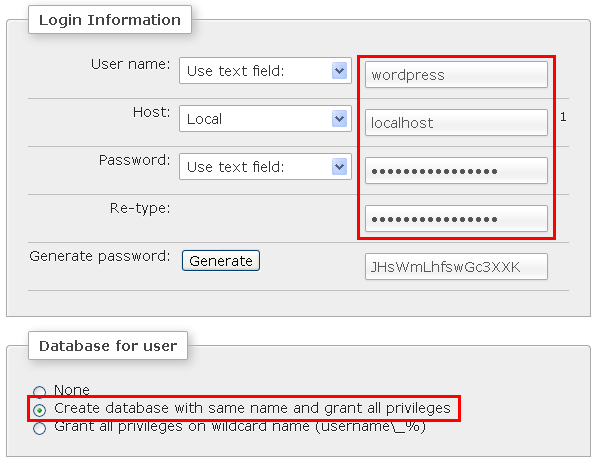The image size is (599, 463).
Task: Click into the Re-type password field
Action: pyautogui.click(x=456, y=219)
